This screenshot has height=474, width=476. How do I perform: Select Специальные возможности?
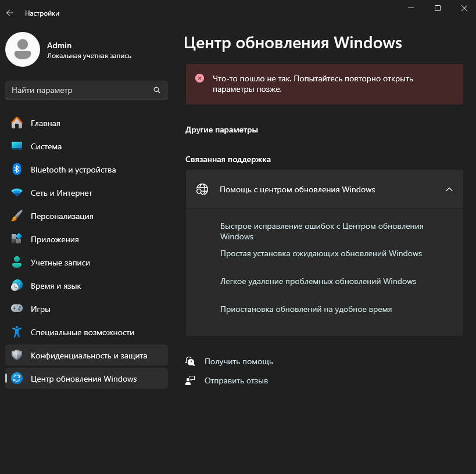pos(87,332)
